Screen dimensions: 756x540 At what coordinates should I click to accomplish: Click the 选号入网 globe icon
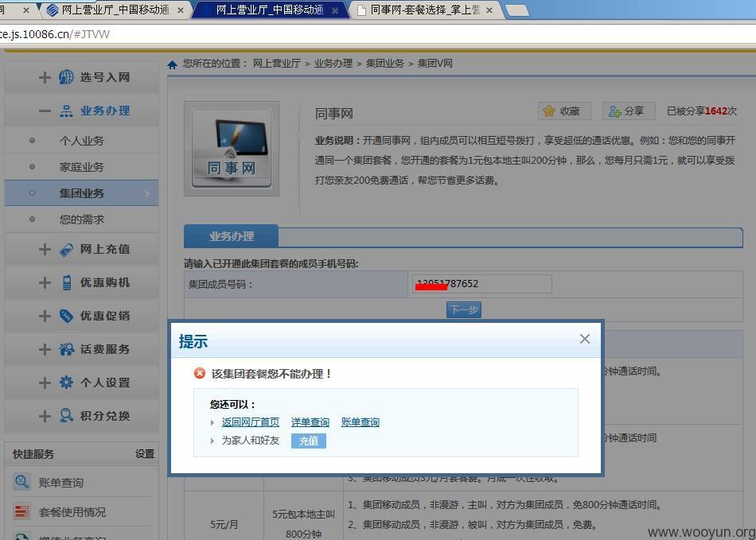click(x=66, y=77)
